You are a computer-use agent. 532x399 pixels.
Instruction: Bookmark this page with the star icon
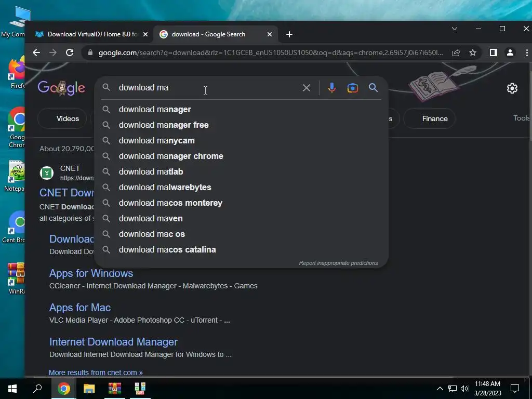(473, 52)
